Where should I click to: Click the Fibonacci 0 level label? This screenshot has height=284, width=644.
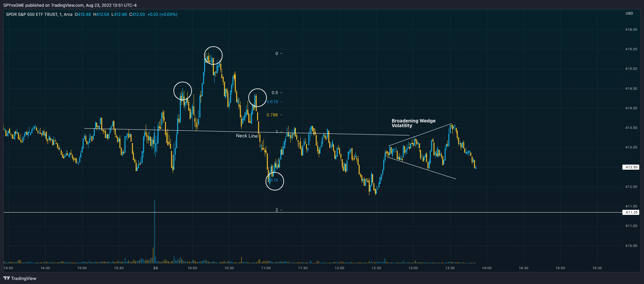pyautogui.click(x=277, y=54)
